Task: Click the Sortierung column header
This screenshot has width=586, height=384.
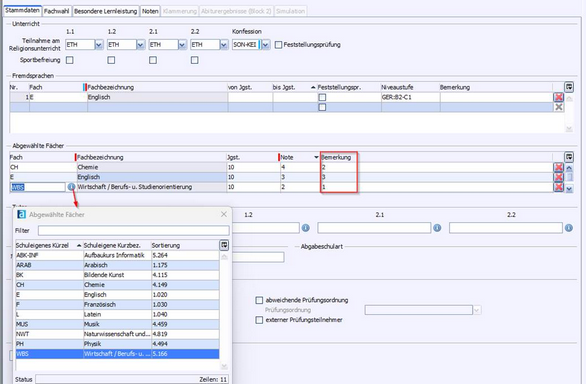Action: pos(185,245)
